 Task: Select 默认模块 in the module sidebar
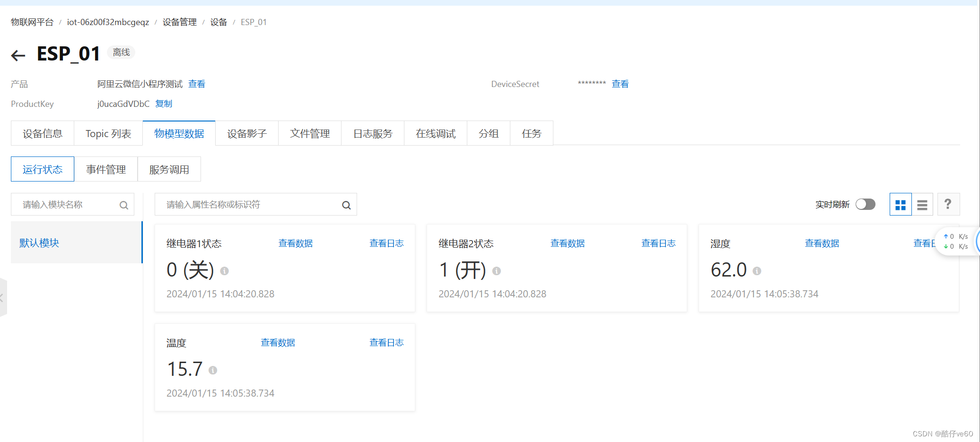pos(39,243)
